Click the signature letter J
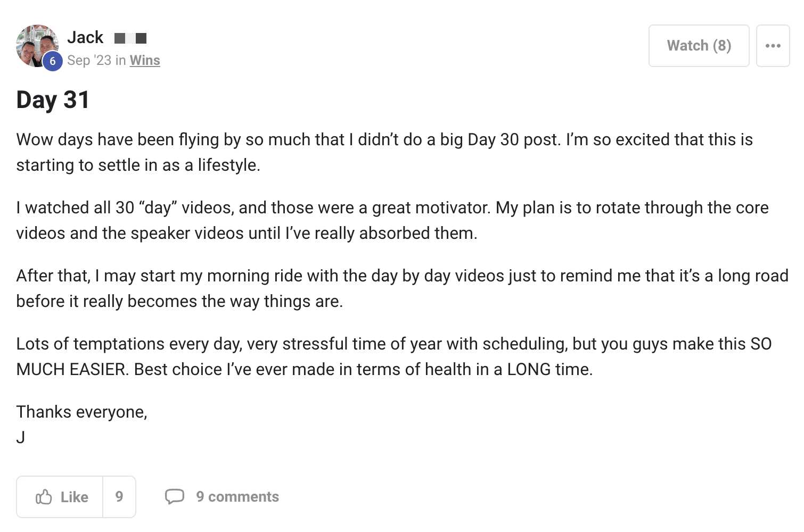This screenshot has height=532, width=804. pos(21,437)
